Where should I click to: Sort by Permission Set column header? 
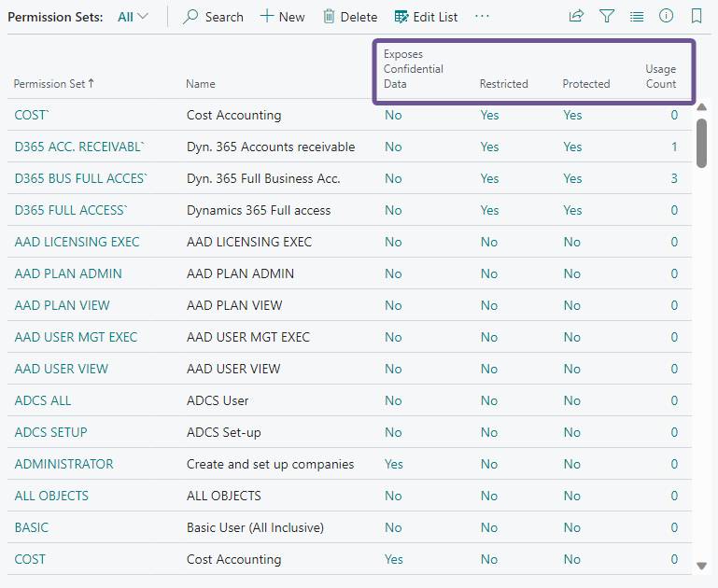click(53, 84)
